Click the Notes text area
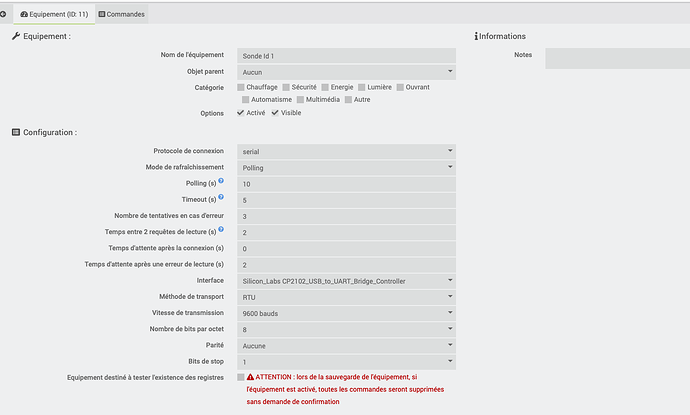Image resolution: width=690 pixels, height=415 pixels. click(616, 57)
